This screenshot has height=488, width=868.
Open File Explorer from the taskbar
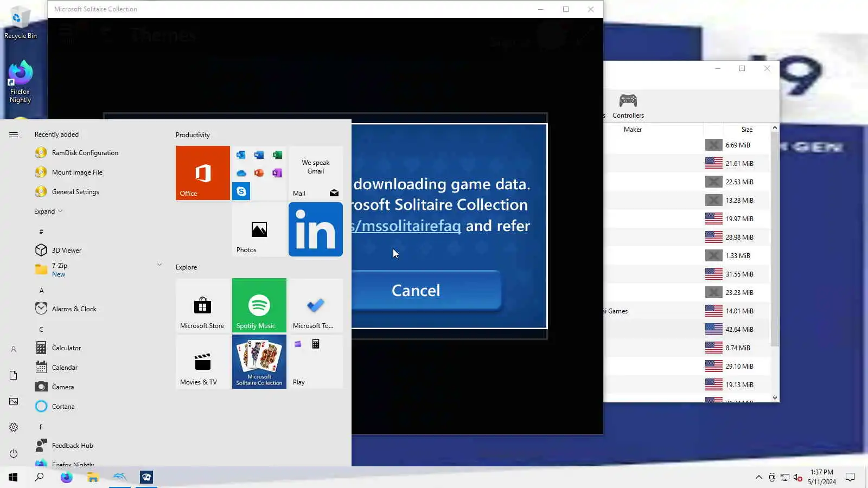click(93, 477)
